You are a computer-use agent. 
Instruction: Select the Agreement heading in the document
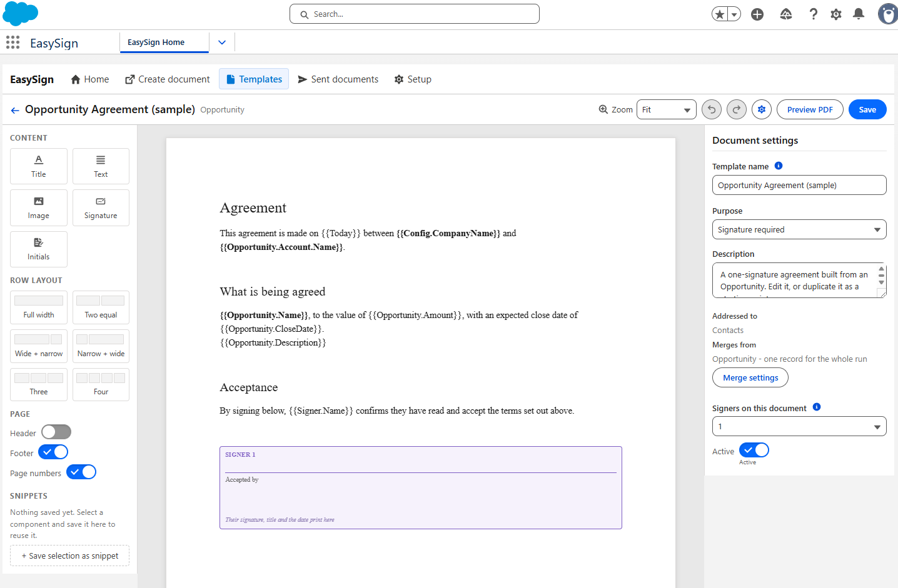[253, 208]
